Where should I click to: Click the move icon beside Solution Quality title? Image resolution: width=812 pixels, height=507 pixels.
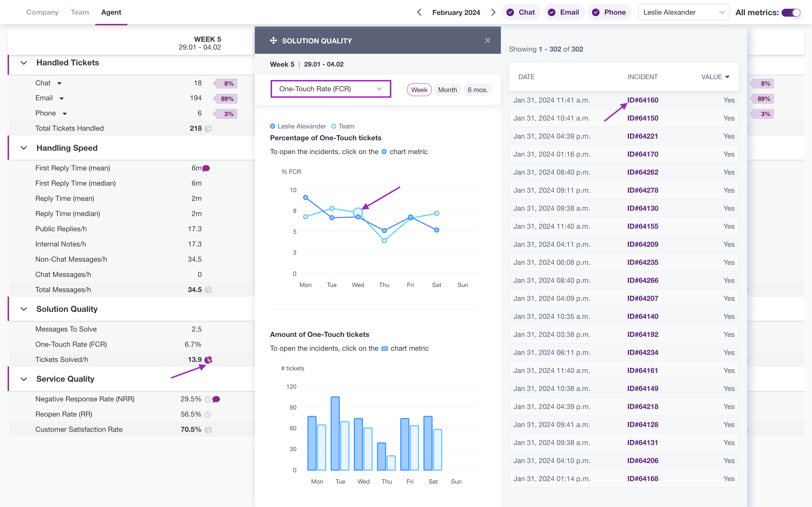point(273,41)
